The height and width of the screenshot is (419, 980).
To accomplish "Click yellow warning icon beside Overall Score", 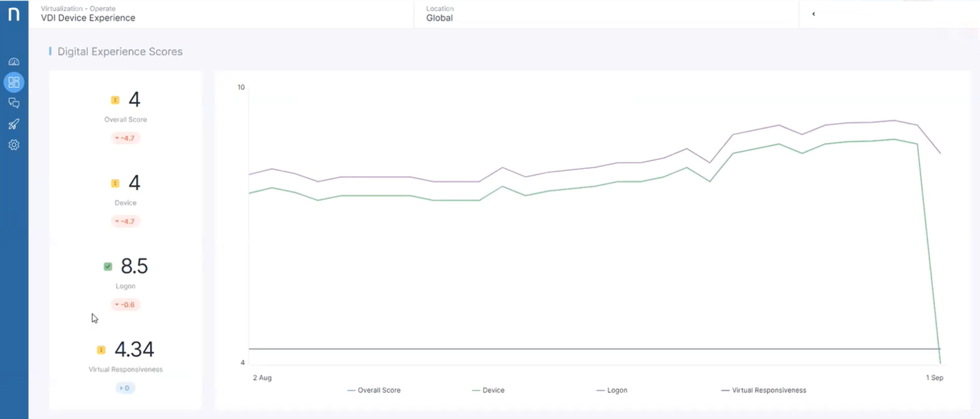I will pyautogui.click(x=115, y=100).
